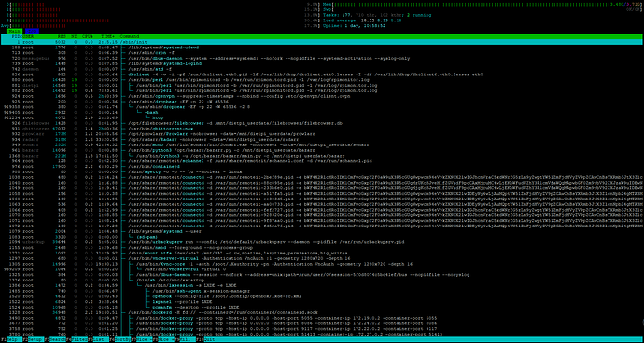Sort processes by the RES column
The image size is (644, 343).
pos(62,36)
